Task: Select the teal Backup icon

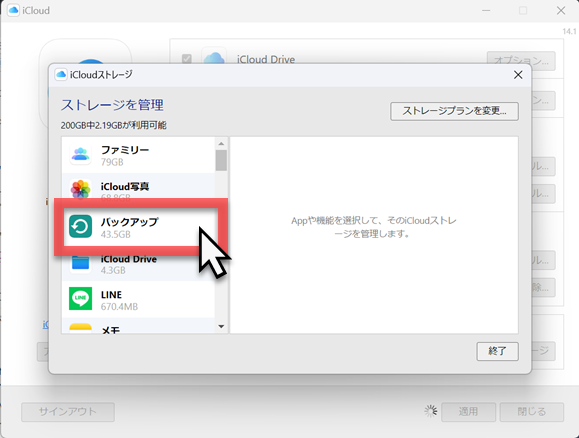Action: tap(80, 226)
